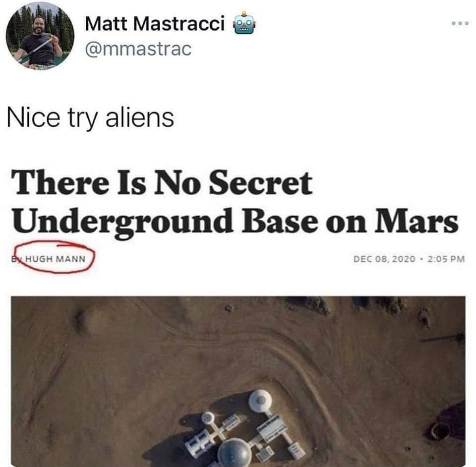Select the HUGH MANN author byline
Viewport: 476px width, 467px height.
pos(55,259)
